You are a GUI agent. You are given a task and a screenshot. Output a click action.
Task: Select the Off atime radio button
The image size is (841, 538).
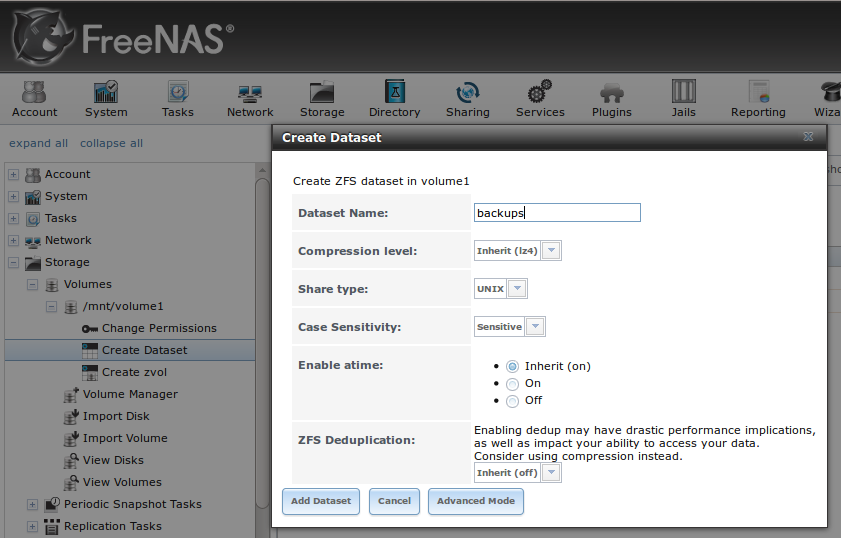point(513,401)
